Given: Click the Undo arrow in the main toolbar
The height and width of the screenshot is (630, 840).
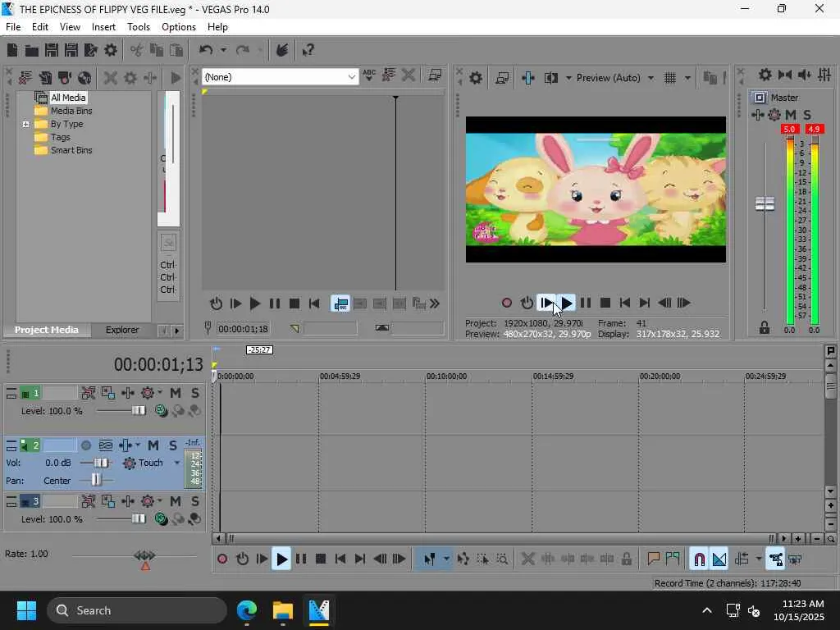Looking at the screenshot, I should (x=206, y=50).
